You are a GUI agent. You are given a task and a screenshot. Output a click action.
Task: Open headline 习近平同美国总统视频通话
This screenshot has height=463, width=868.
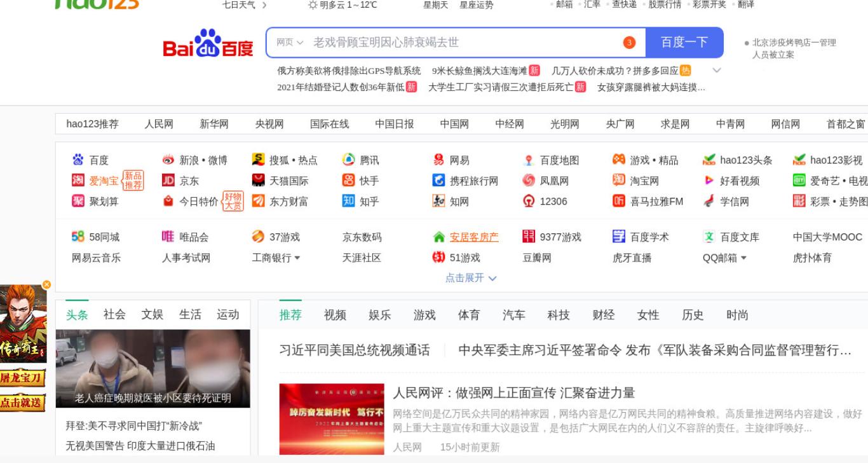pos(355,350)
